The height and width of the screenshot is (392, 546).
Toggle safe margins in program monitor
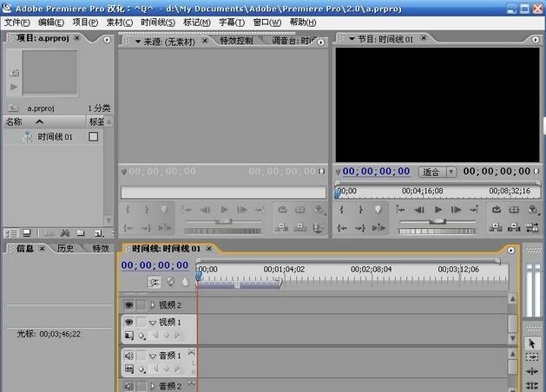coord(514,209)
